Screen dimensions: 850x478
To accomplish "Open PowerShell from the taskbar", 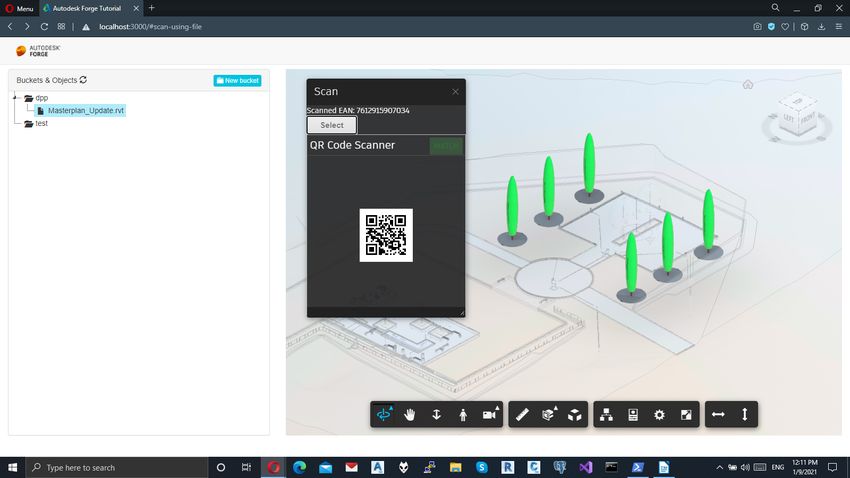I will [x=638, y=467].
